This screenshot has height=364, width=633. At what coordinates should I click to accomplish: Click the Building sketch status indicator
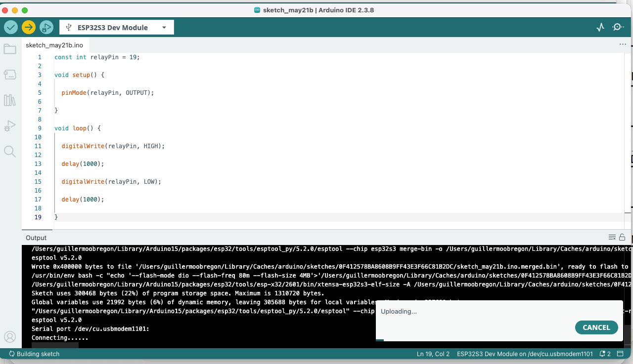(x=34, y=354)
